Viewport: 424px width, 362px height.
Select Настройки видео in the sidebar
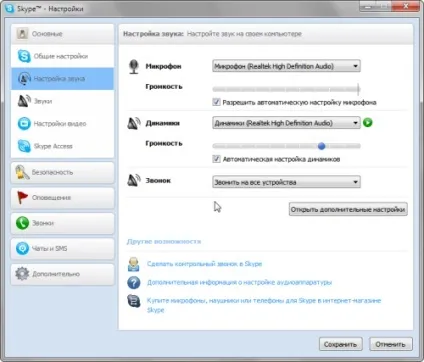(x=62, y=124)
